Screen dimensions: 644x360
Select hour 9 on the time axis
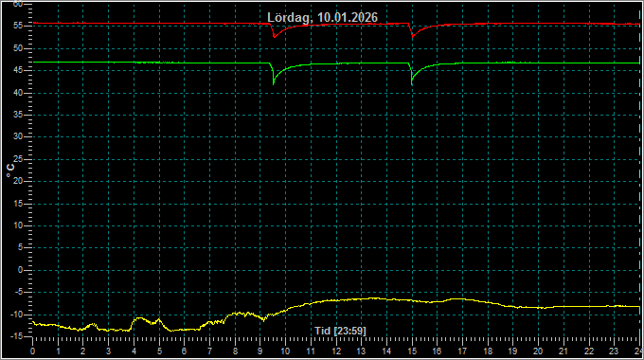pyautogui.click(x=260, y=351)
